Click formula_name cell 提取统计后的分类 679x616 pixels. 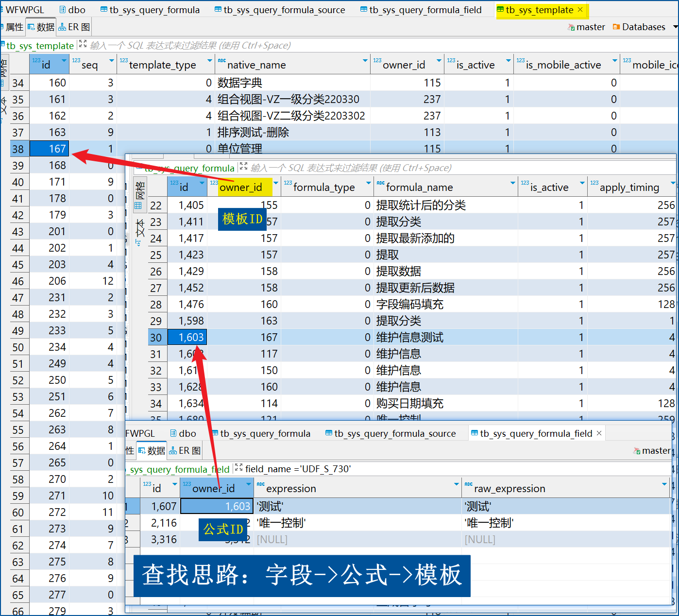click(446, 205)
